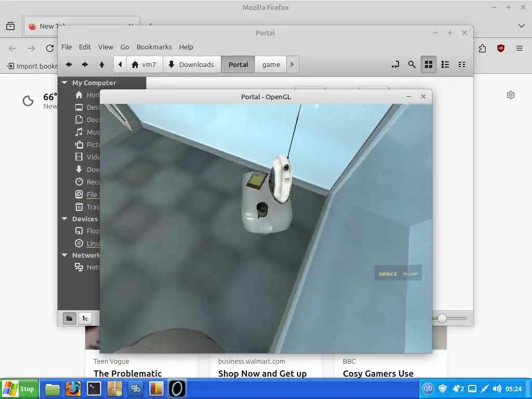The image size is (532, 399).
Task: Click Import bookmarks in Firefox toolbar
Action: 32,66
